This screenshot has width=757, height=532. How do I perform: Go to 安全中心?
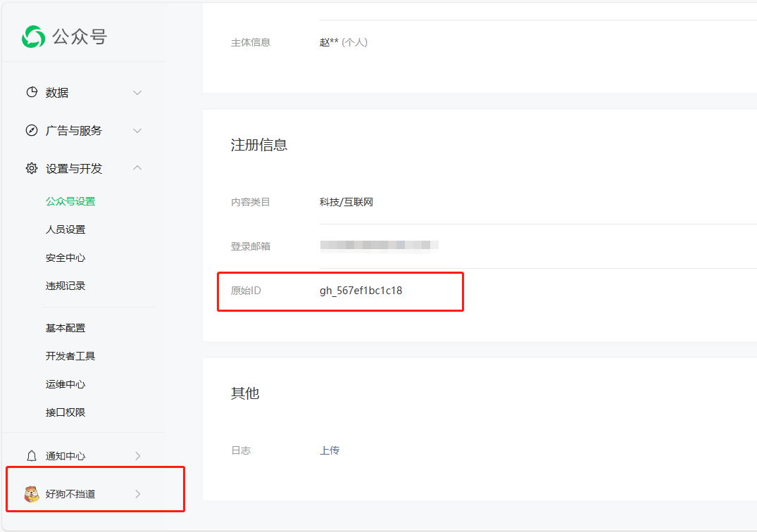(65, 258)
